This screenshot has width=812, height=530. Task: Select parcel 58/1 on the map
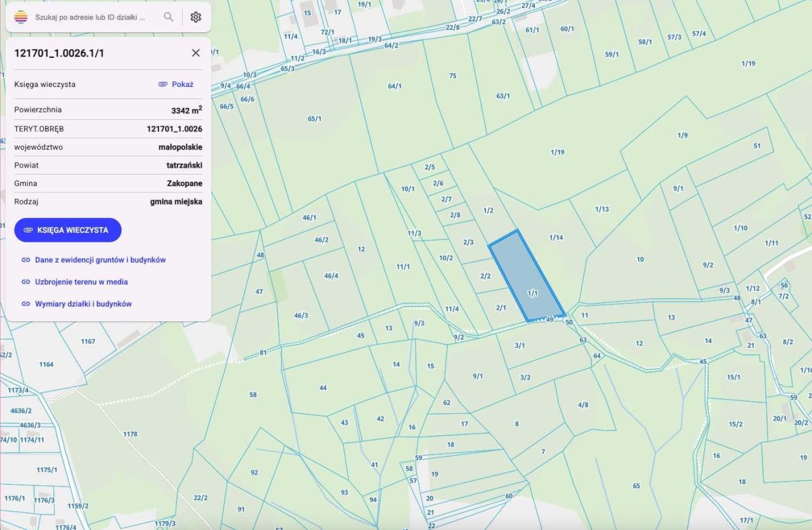[x=645, y=42]
